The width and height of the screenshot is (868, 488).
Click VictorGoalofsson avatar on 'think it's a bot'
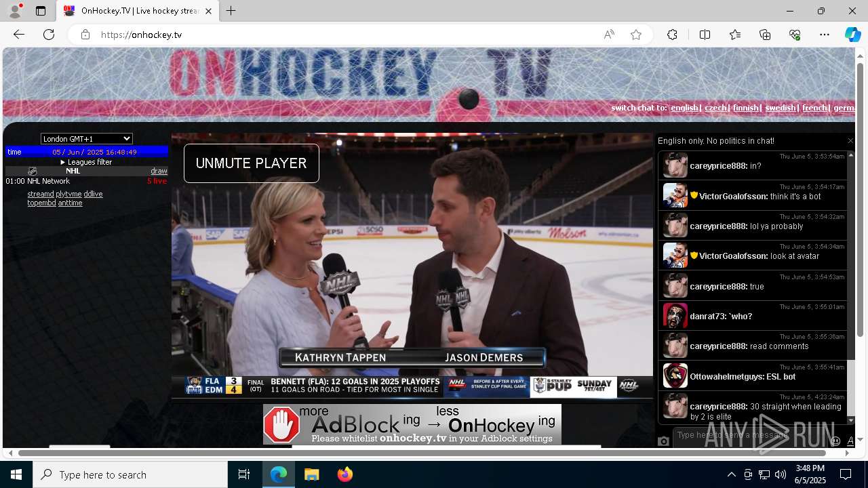[x=675, y=195]
